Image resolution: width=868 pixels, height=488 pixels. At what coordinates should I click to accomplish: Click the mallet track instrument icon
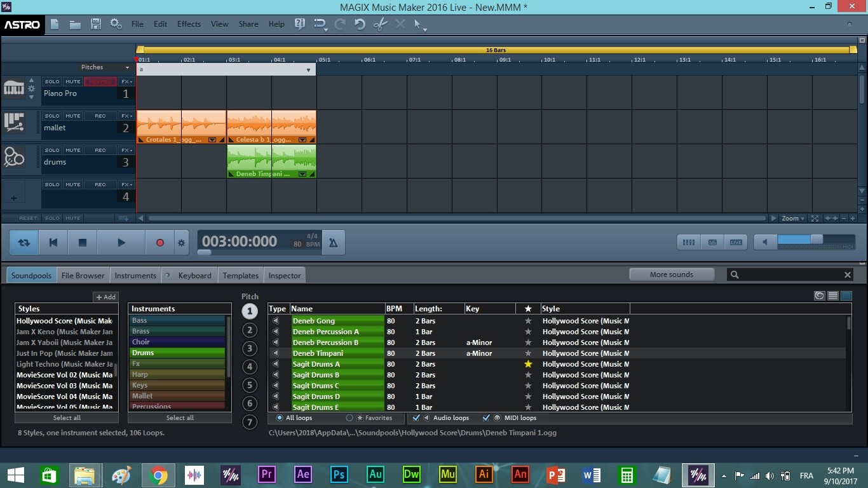(x=14, y=122)
